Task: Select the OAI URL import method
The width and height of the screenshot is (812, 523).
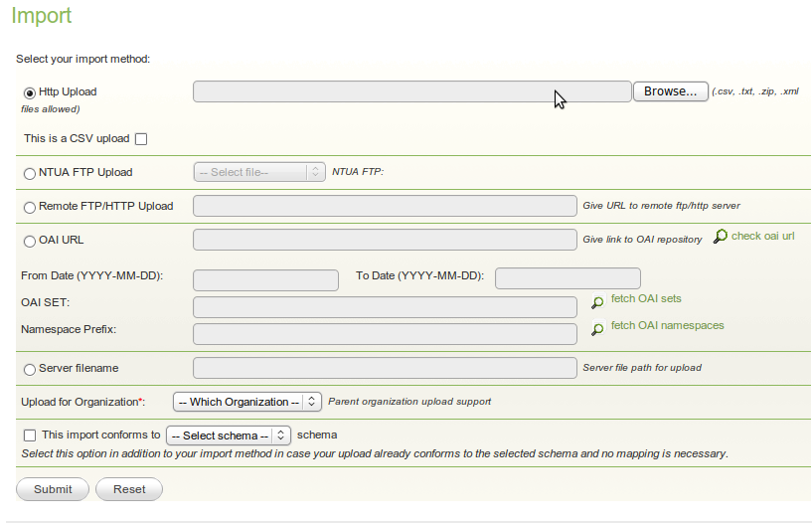Action: (x=30, y=242)
